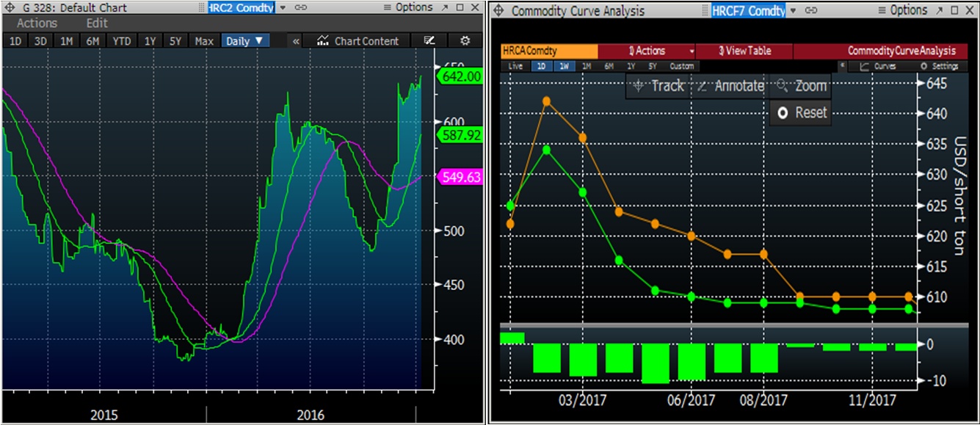Activate the Track crosshair tool
Screen dimensions: 980x425
click(x=658, y=86)
